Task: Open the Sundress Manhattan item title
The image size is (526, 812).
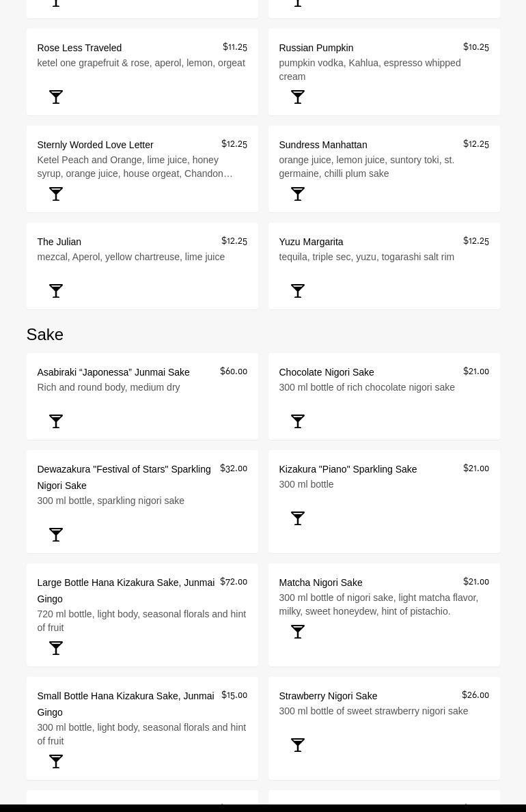Action: (322, 145)
